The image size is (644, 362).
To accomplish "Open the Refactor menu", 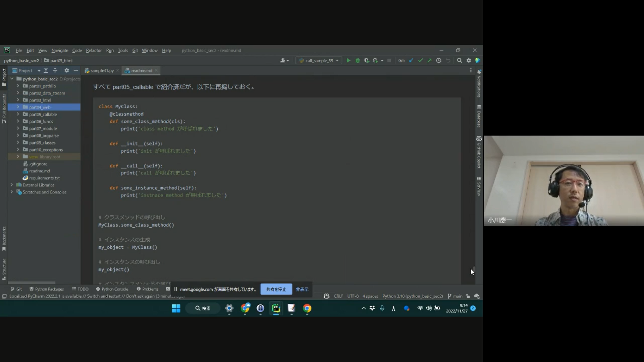I will tap(94, 51).
